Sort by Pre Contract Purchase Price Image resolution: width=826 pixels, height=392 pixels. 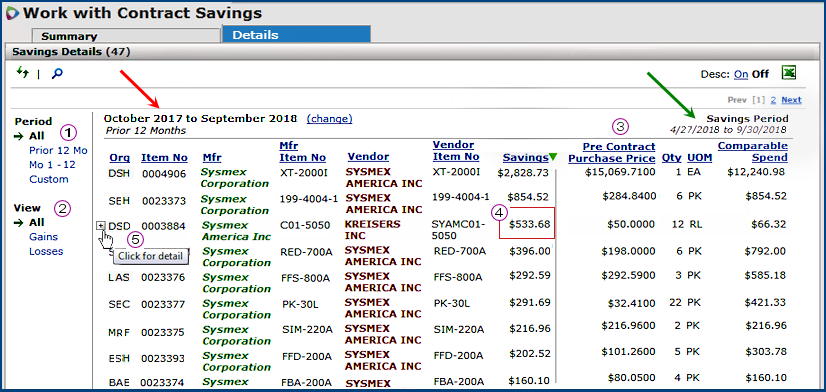pyautogui.click(x=612, y=152)
